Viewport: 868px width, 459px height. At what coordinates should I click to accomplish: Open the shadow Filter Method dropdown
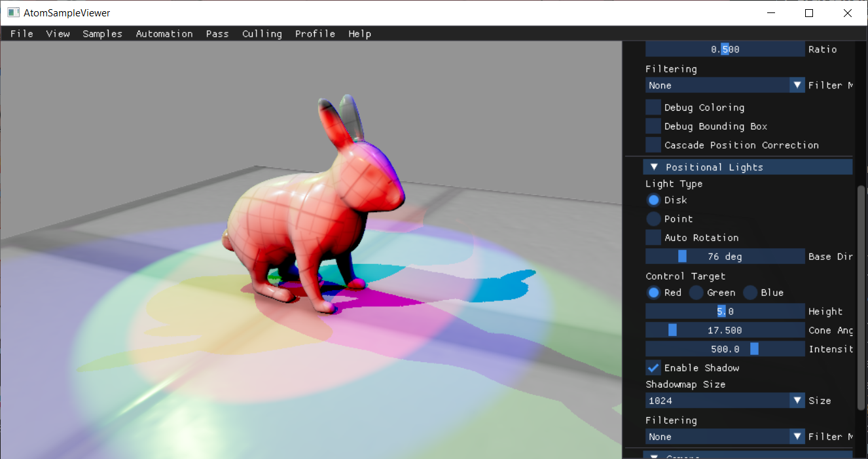(725, 436)
